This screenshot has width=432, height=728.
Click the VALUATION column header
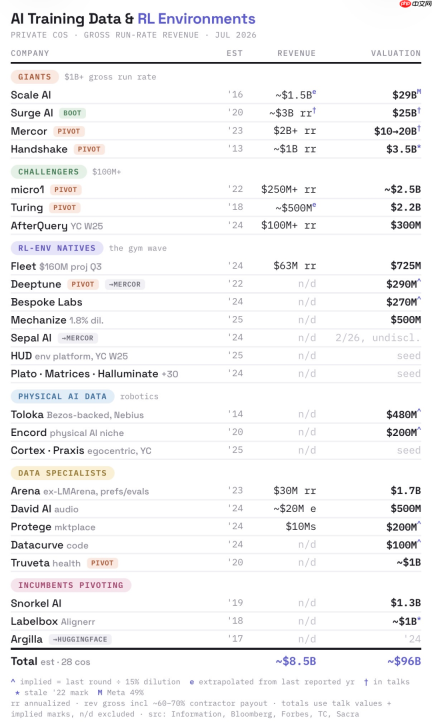tap(396, 53)
